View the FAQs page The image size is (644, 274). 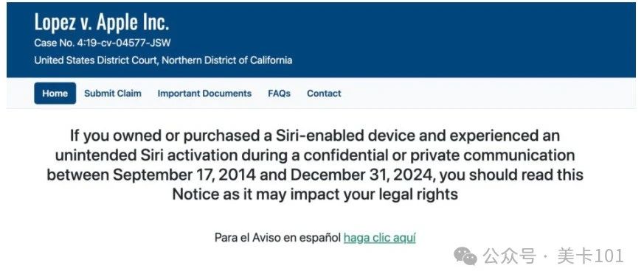(x=280, y=93)
